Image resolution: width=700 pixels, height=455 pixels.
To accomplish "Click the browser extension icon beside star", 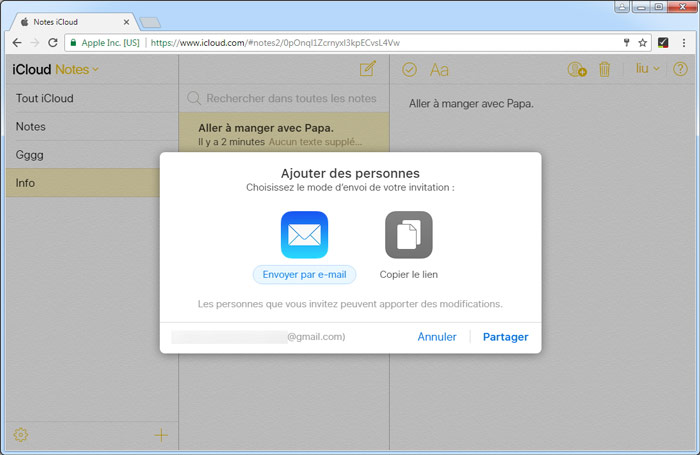I will coord(663,43).
